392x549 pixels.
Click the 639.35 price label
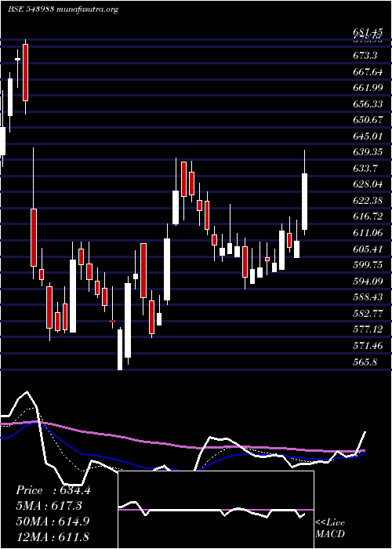[368, 151]
